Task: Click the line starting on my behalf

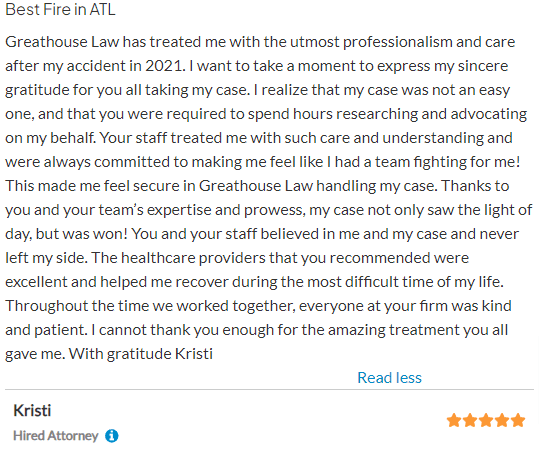Action: (x=259, y=138)
